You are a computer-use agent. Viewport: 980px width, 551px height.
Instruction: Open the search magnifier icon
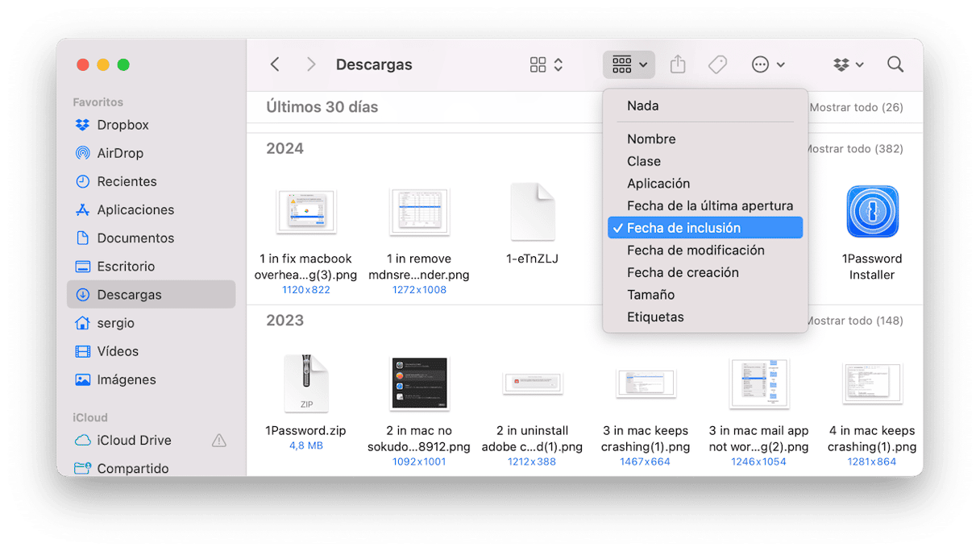point(895,64)
